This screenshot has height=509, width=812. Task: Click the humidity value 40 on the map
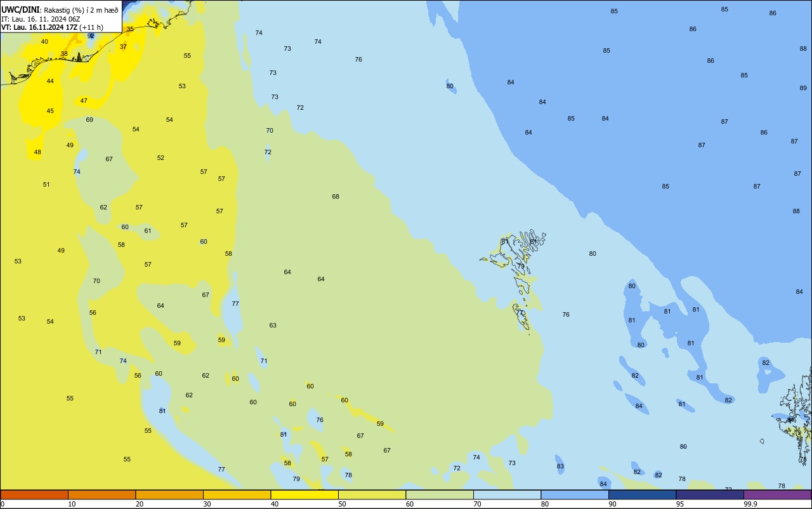(44, 42)
